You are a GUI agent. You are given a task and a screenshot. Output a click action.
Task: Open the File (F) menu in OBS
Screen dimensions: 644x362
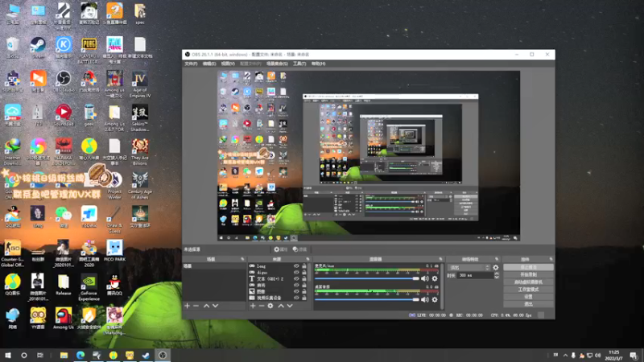191,64
